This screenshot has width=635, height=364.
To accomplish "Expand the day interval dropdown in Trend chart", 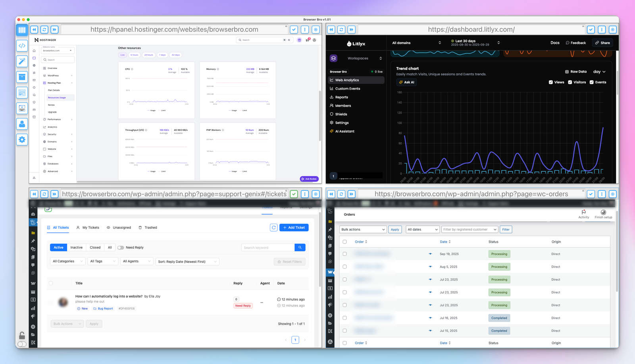I will click(599, 72).
